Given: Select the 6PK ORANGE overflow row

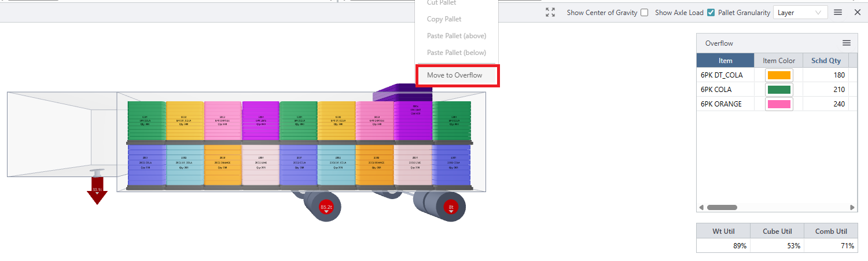Looking at the screenshot, I should 777,104.
